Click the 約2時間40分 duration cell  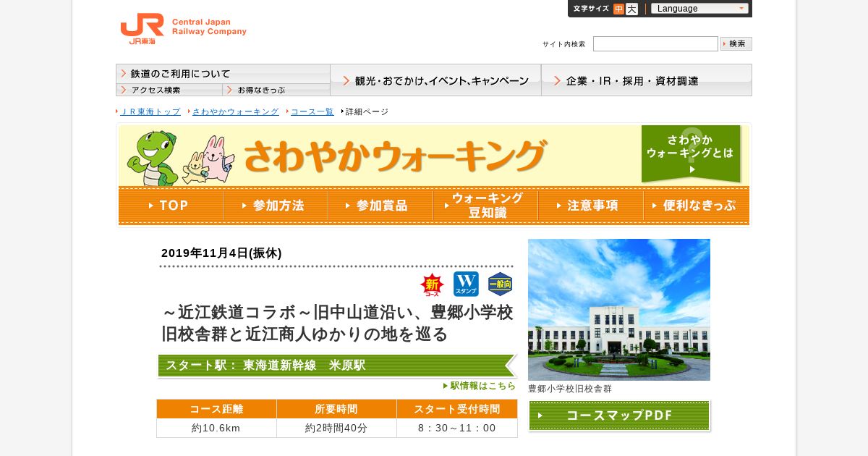tap(336, 428)
